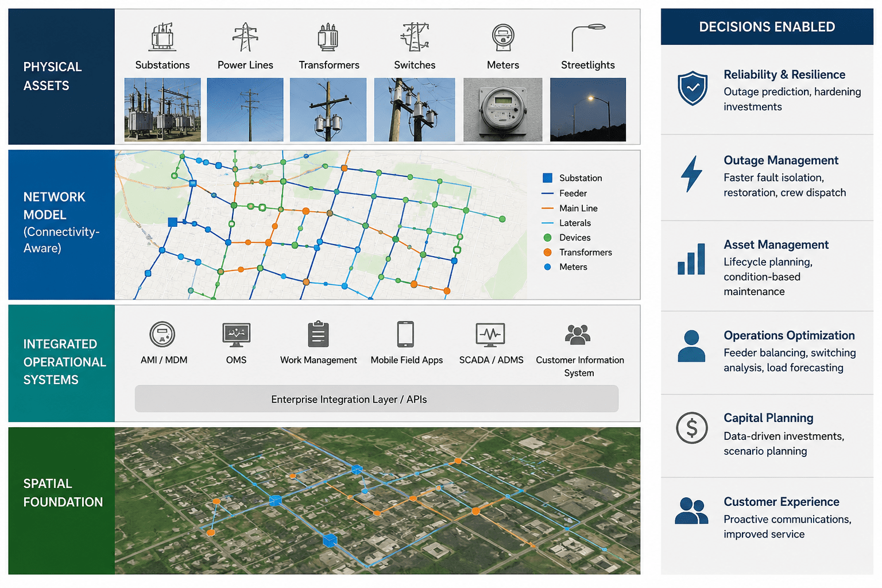
Task: Click the Substations line-drawing icon
Action: pos(163,37)
